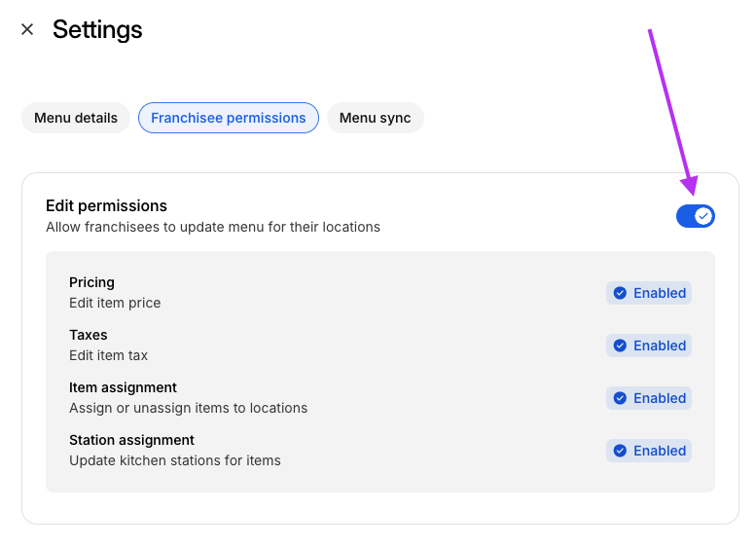
Task: Click the Enabled label for Pricing
Action: 660,293
